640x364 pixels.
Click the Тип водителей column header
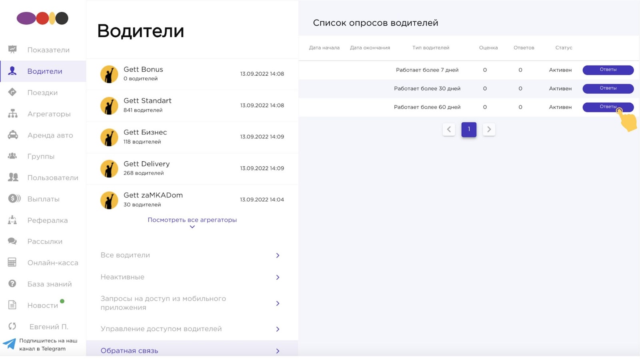[431, 48]
